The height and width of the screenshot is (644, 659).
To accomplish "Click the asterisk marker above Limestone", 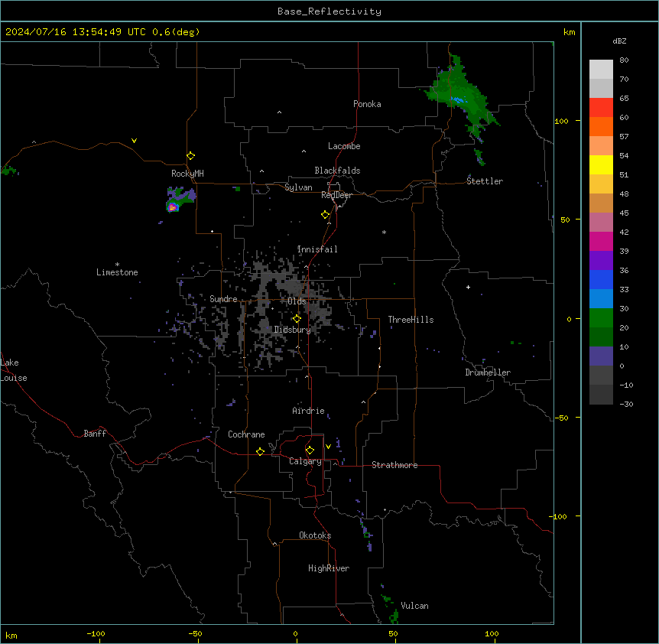I will click(117, 264).
